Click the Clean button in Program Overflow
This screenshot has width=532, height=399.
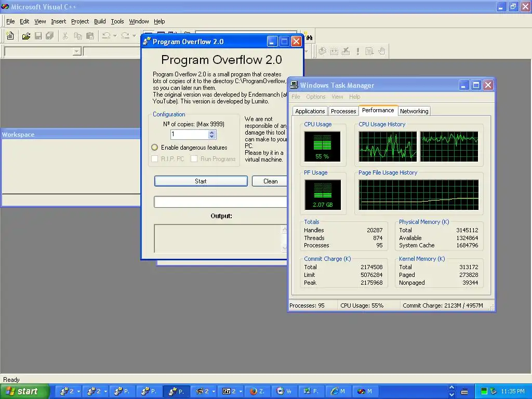coord(270,181)
